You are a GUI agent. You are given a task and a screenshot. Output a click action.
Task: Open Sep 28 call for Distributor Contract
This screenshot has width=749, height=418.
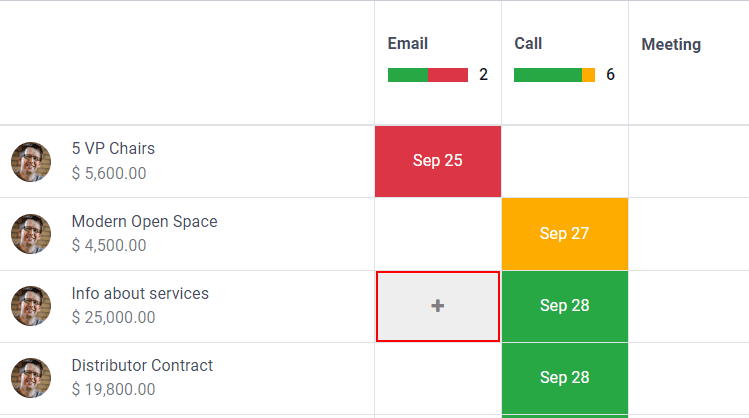pos(565,378)
